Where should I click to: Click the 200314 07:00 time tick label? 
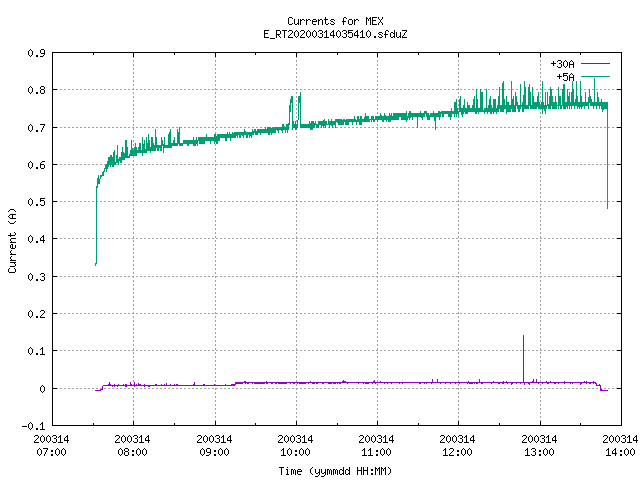(x=51, y=445)
